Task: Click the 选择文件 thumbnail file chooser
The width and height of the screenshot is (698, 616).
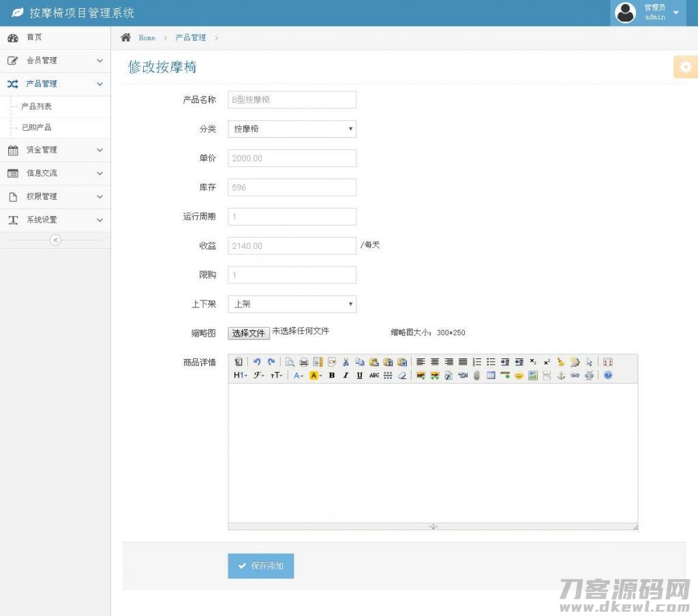Action: (x=248, y=333)
